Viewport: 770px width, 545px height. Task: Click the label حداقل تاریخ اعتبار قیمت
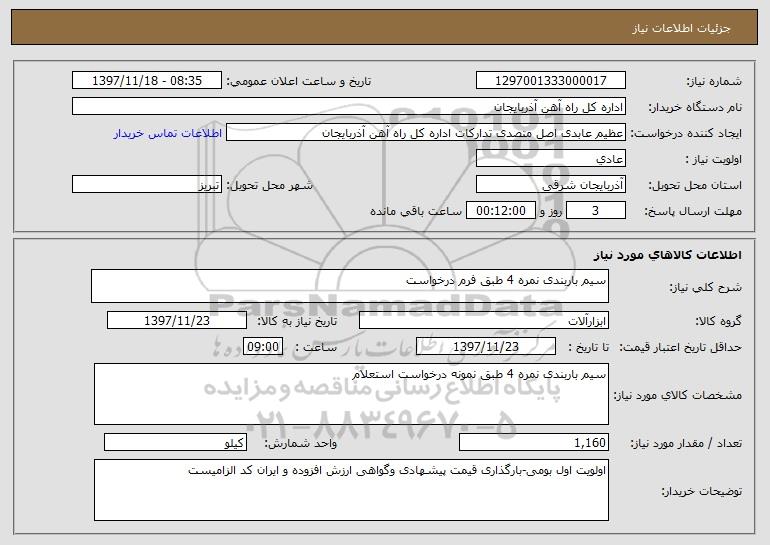click(x=680, y=348)
